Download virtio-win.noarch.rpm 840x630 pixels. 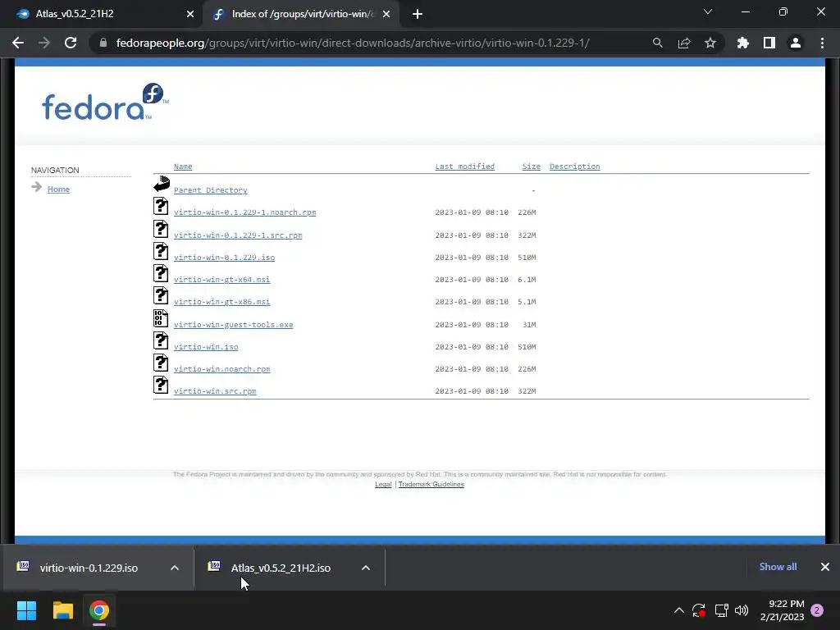[x=221, y=369]
